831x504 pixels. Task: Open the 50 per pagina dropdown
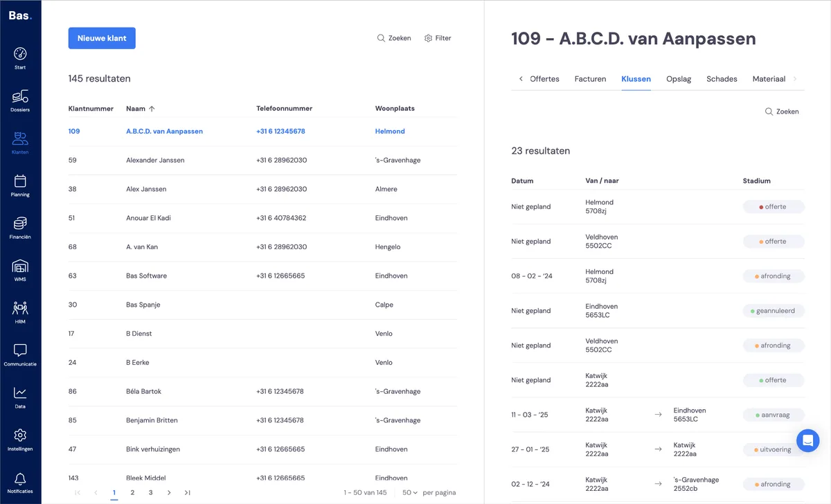pos(410,493)
